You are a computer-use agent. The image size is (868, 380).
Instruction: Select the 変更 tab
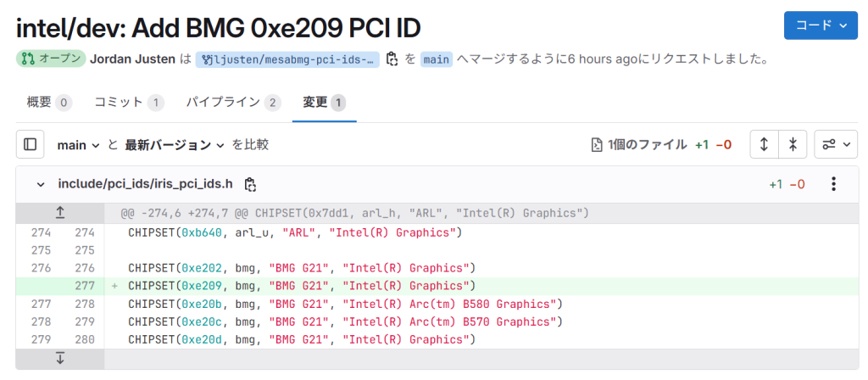click(x=325, y=103)
